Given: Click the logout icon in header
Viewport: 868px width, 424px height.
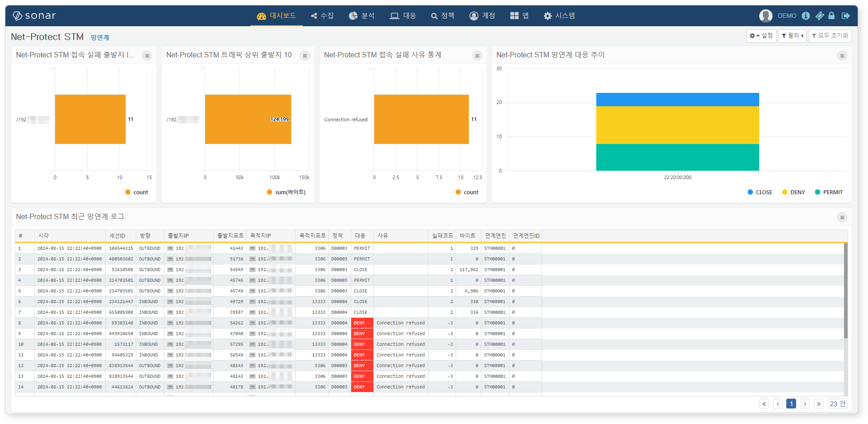Looking at the screenshot, I should pos(846,16).
